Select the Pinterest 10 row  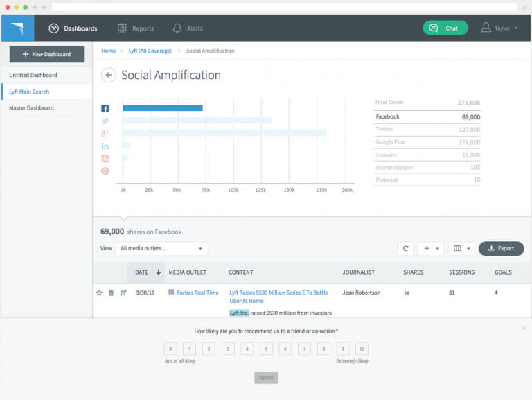(427, 180)
